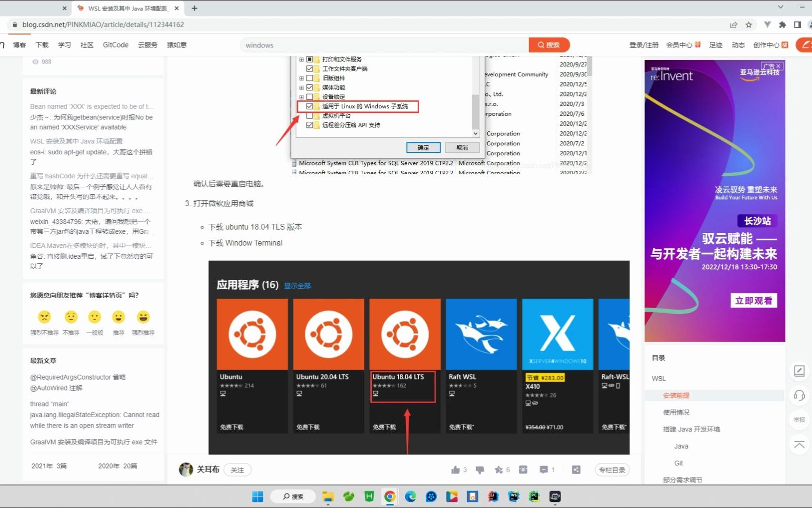Click the 专栏目录 button
The image size is (812, 508).
[x=612, y=470]
